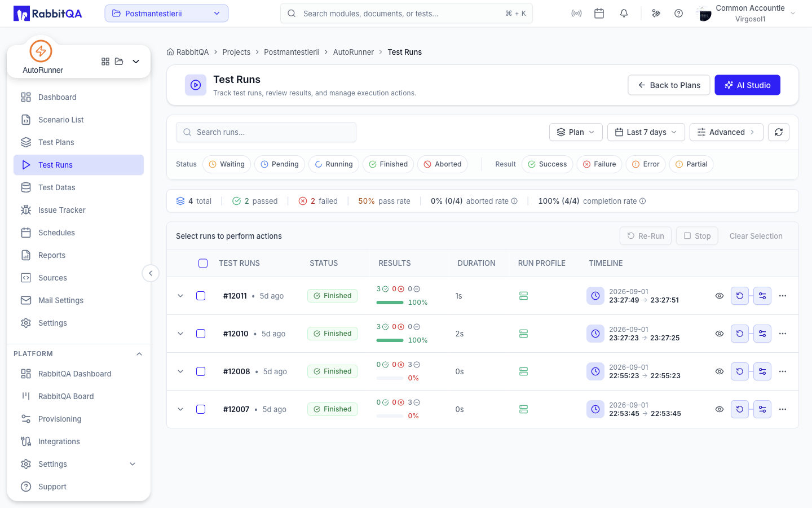Open configuration sliders icon for run #12007
Image resolution: width=812 pixels, height=508 pixels.
pyautogui.click(x=762, y=409)
